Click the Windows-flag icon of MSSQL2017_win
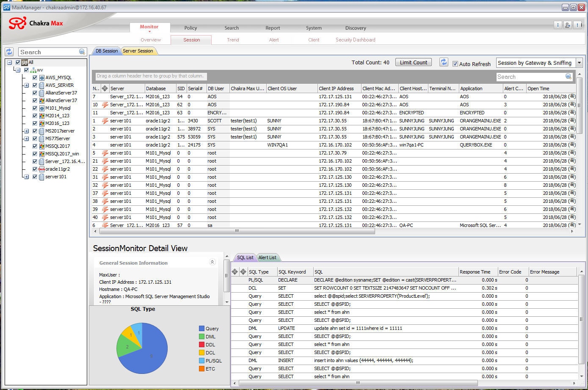Viewport: 588px width, 390px height. click(x=42, y=154)
